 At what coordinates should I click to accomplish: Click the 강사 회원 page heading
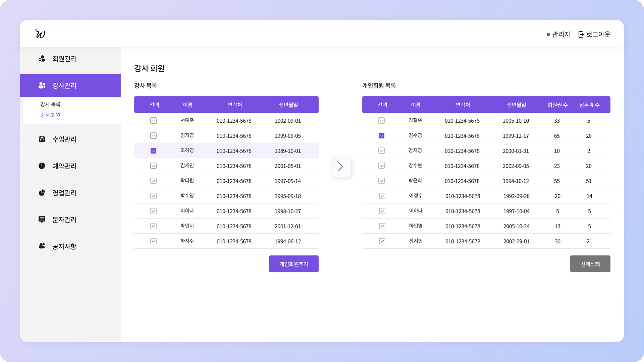tap(149, 68)
